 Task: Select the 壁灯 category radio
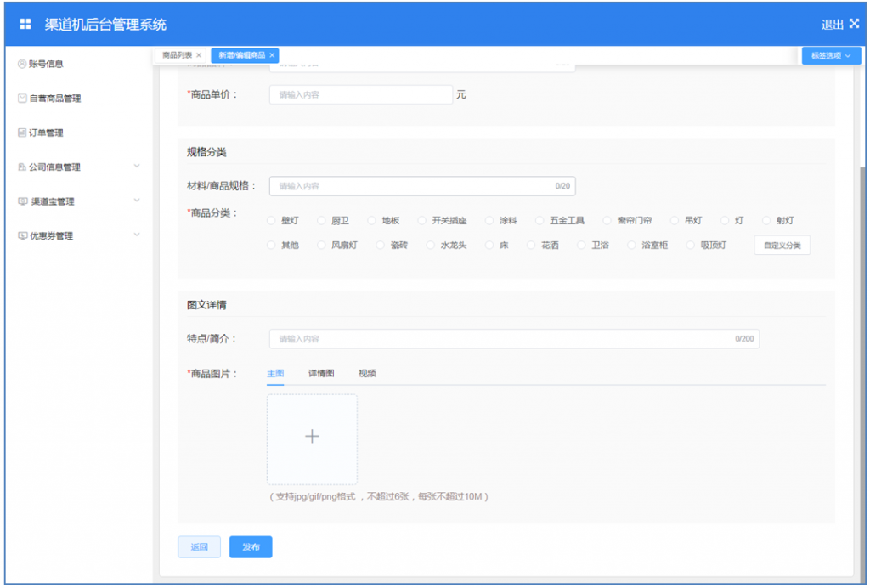tap(271, 221)
